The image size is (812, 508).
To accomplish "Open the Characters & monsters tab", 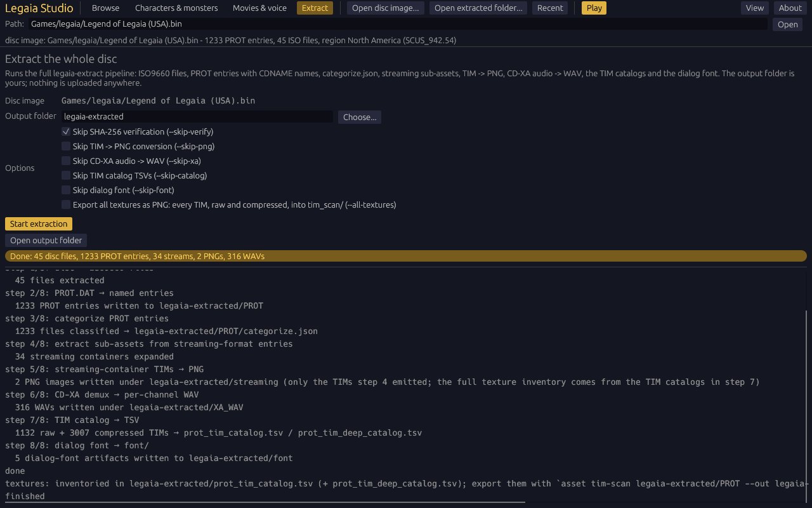I will coord(176,8).
